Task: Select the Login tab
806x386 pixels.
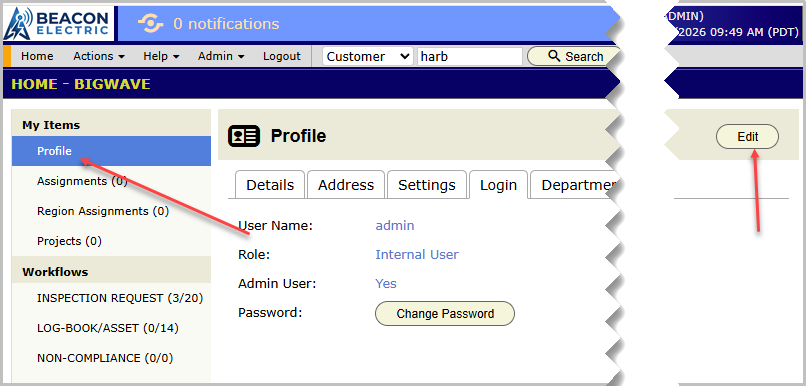Action: (x=498, y=185)
